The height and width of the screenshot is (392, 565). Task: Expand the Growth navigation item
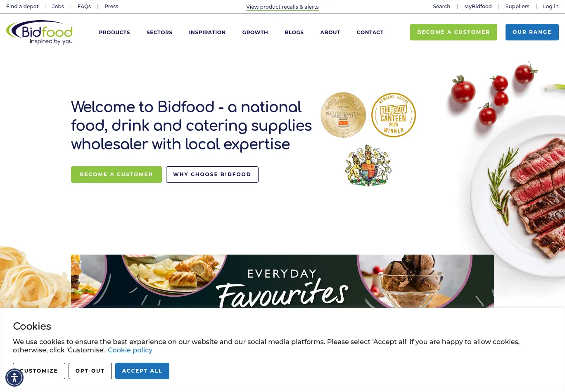[255, 32]
